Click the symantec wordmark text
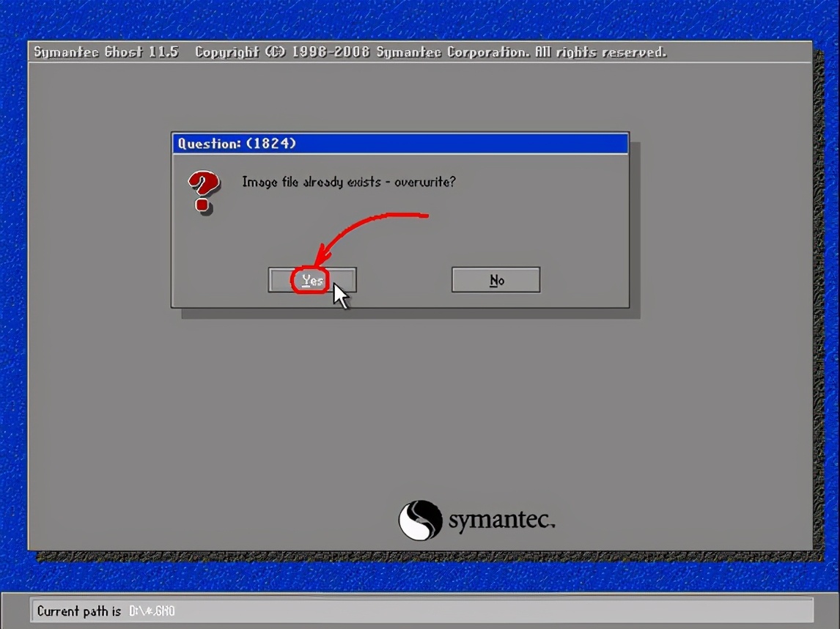 pos(502,520)
